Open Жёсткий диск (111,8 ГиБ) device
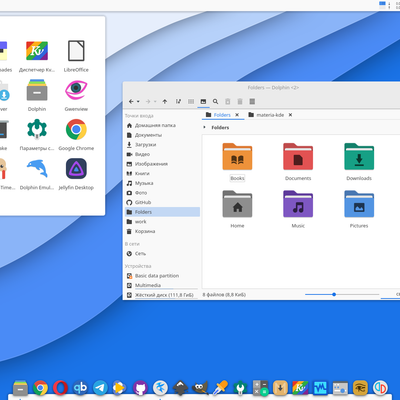The height and width of the screenshot is (400, 400). click(162, 295)
